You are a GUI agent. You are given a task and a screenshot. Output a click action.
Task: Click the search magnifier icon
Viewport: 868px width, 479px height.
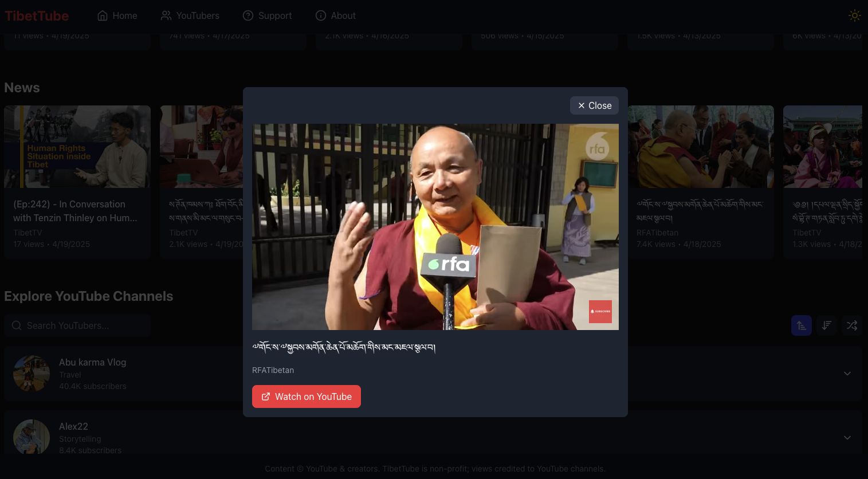click(x=17, y=325)
